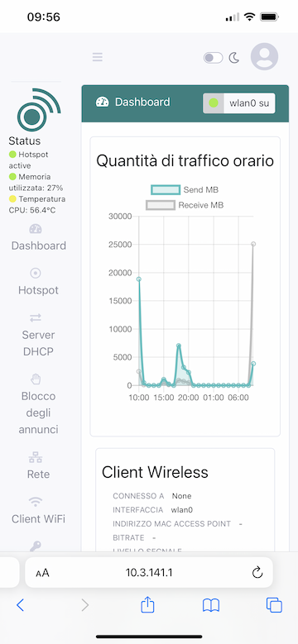
Task: Tap the Safari share icon
Action: (x=147, y=604)
